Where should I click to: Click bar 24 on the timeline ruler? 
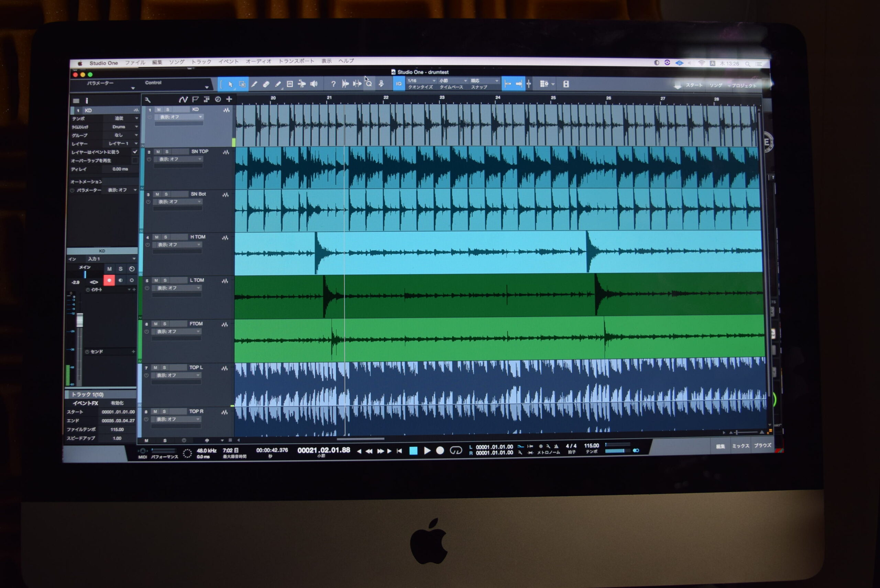[x=498, y=98]
